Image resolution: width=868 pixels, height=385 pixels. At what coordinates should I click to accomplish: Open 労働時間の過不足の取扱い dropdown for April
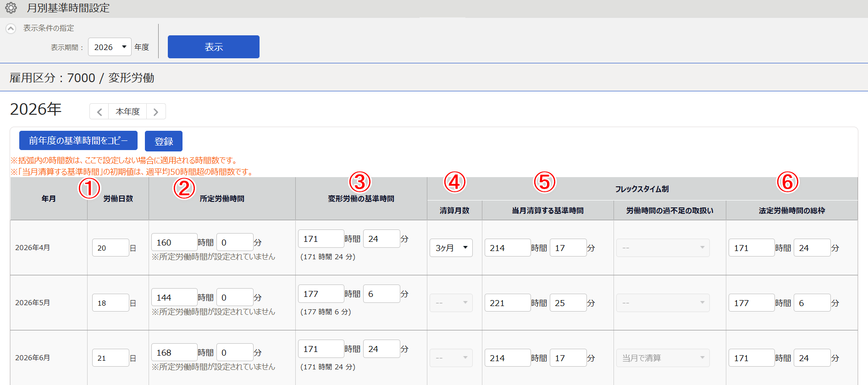[663, 248]
